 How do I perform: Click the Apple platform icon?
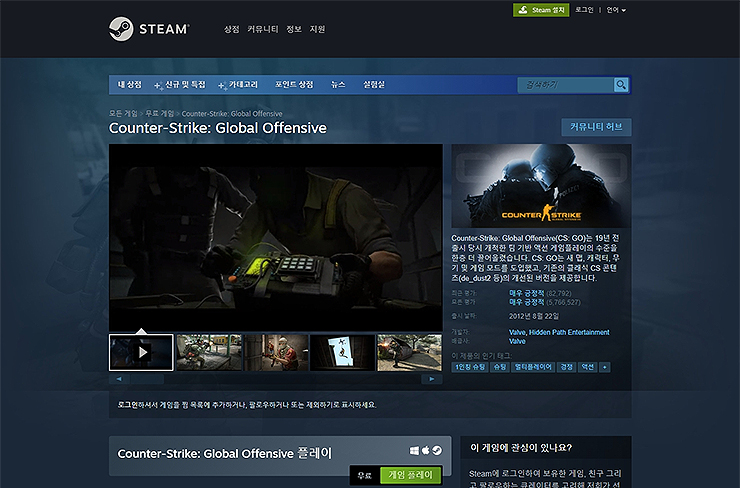click(426, 451)
